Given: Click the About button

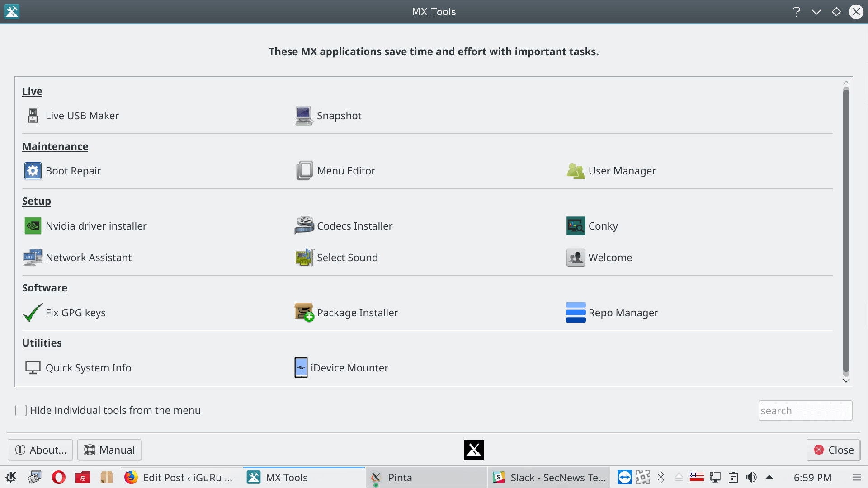Looking at the screenshot, I should pyautogui.click(x=40, y=450).
